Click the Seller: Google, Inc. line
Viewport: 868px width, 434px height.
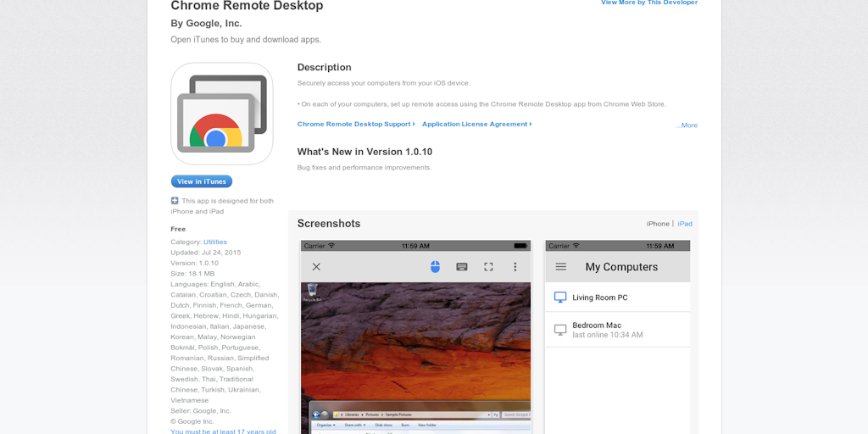click(x=201, y=411)
